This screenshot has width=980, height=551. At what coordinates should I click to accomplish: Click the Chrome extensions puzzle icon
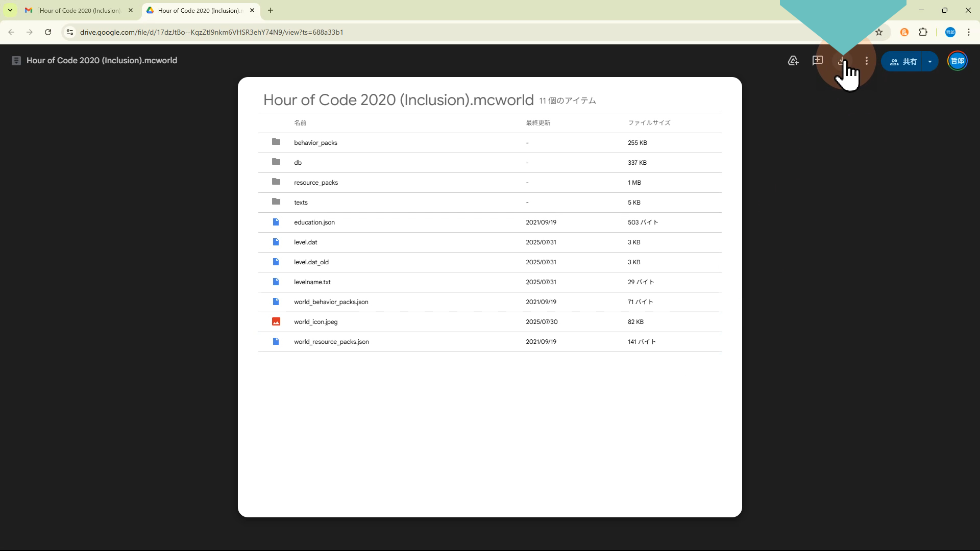coord(923,32)
